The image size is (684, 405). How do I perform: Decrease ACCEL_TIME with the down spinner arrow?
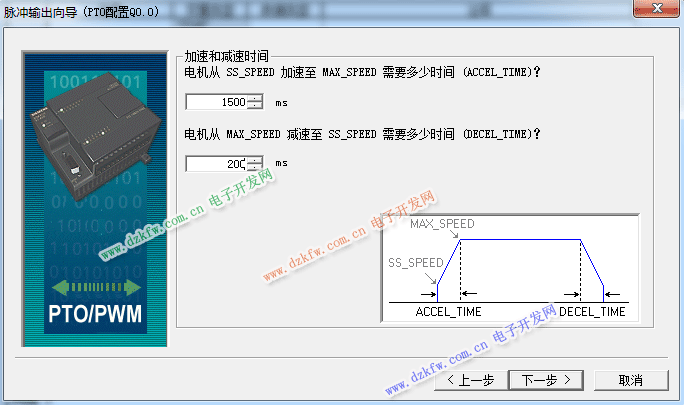pos(255,106)
